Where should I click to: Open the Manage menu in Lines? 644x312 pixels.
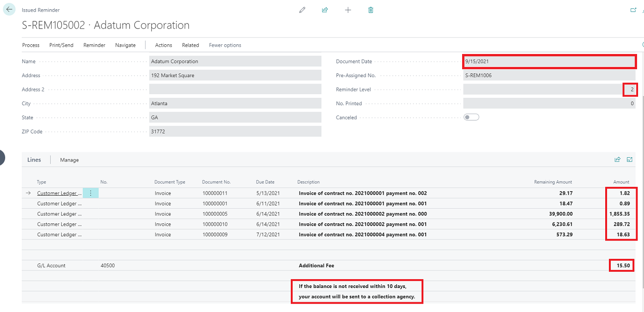[x=69, y=160]
